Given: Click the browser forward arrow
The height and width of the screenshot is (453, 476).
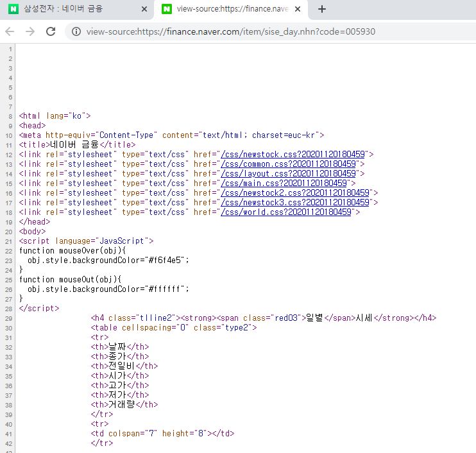Looking at the screenshot, I should [30, 31].
